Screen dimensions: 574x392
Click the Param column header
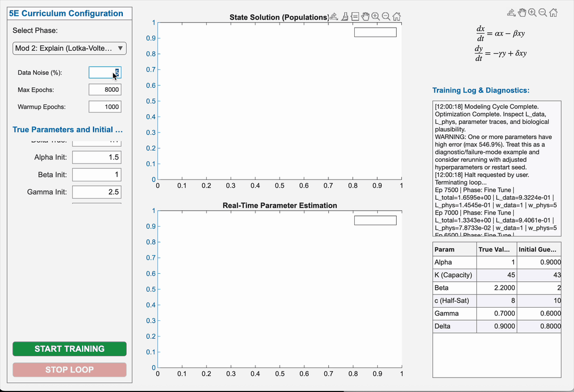[455, 249]
